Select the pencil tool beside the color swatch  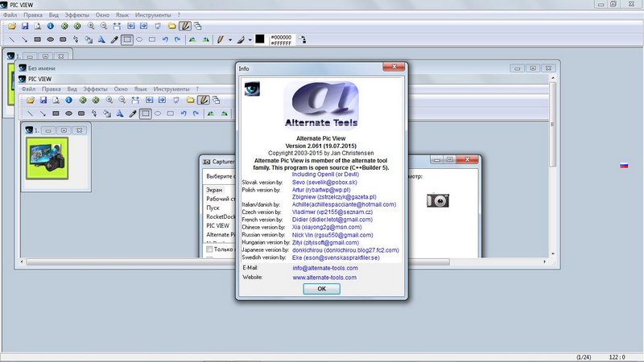click(221, 39)
